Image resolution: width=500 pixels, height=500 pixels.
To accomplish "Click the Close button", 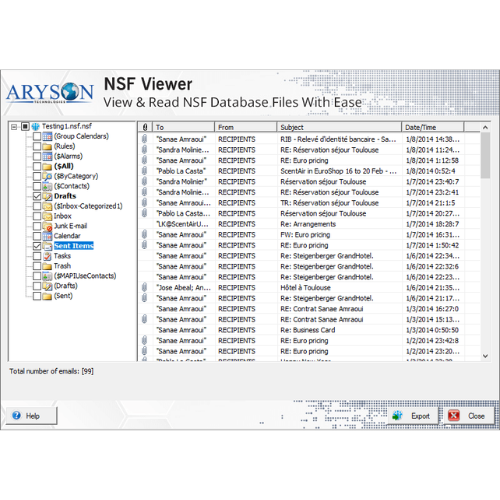I will click(468, 416).
